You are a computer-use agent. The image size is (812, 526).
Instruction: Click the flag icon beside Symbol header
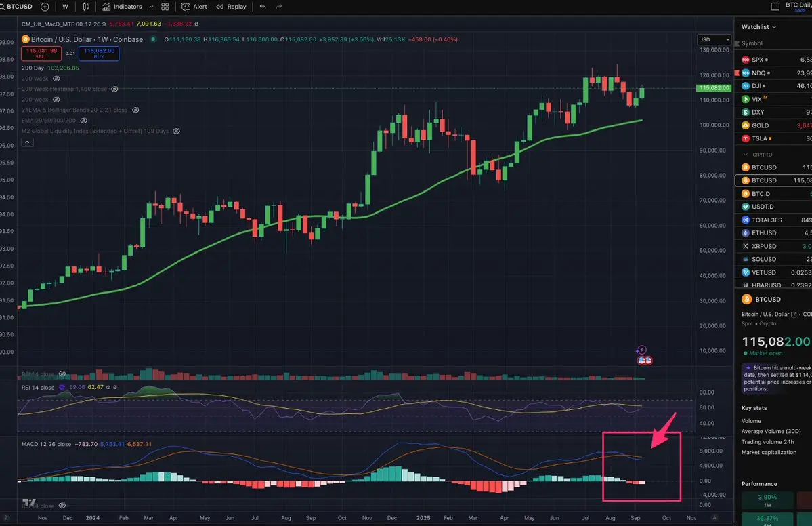click(737, 43)
